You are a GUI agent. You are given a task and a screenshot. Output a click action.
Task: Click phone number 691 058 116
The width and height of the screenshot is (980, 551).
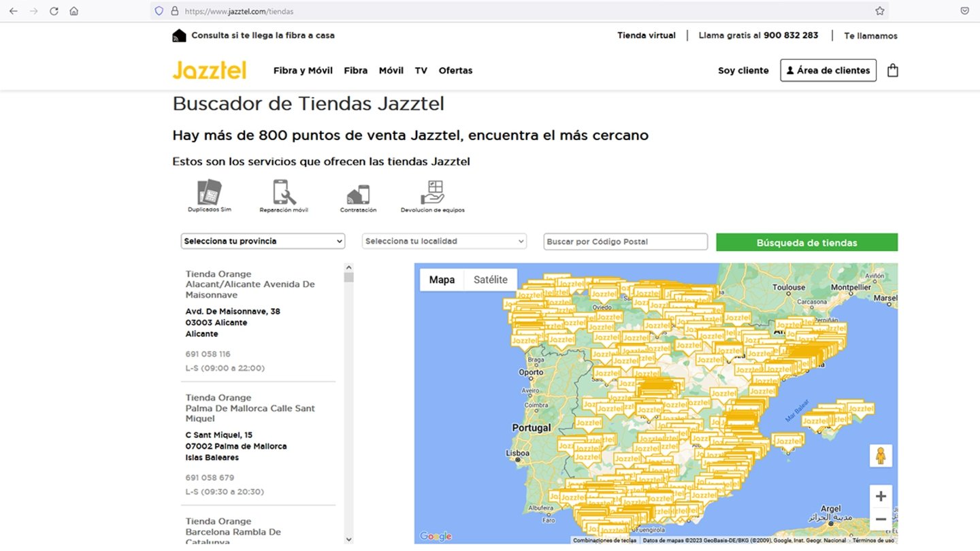[x=208, y=354]
